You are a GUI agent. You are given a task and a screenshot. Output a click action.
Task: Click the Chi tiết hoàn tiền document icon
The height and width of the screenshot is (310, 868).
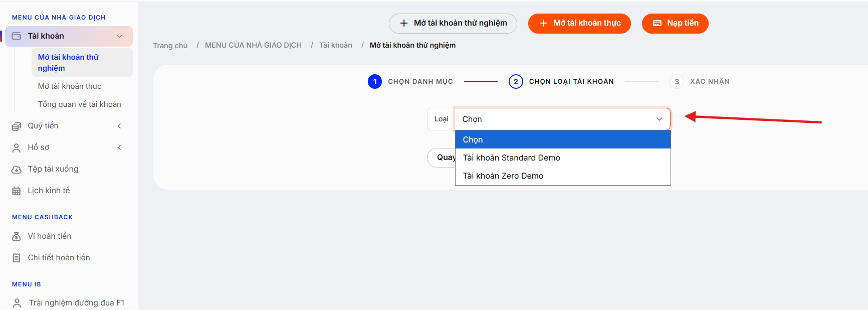pyautogui.click(x=17, y=258)
